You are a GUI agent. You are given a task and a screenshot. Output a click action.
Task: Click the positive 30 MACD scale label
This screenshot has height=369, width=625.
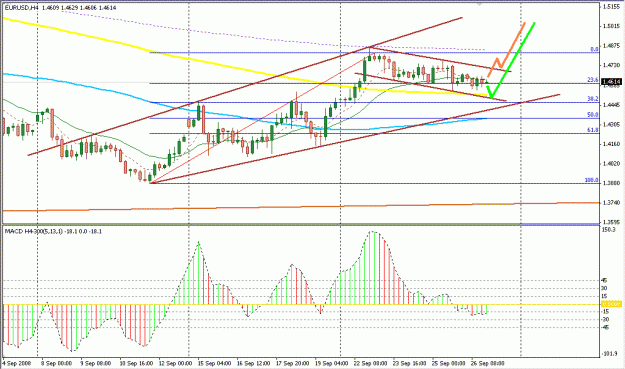604,288
